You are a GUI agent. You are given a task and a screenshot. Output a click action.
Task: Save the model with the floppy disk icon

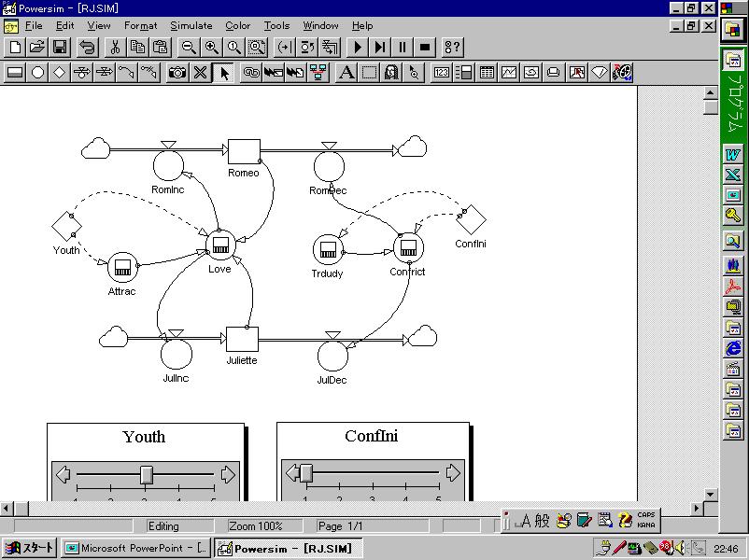[x=60, y=48]
